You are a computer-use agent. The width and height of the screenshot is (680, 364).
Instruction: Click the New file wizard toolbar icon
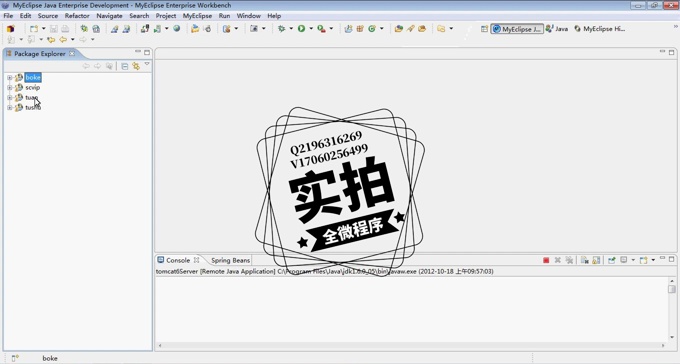click(33, 29)
